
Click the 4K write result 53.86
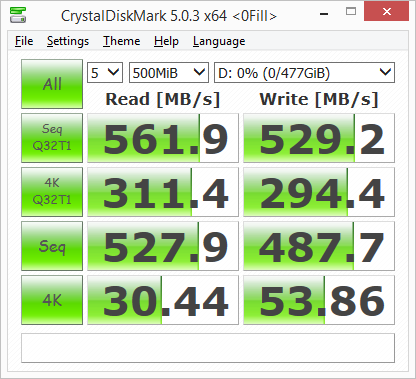tap(319, 300)
